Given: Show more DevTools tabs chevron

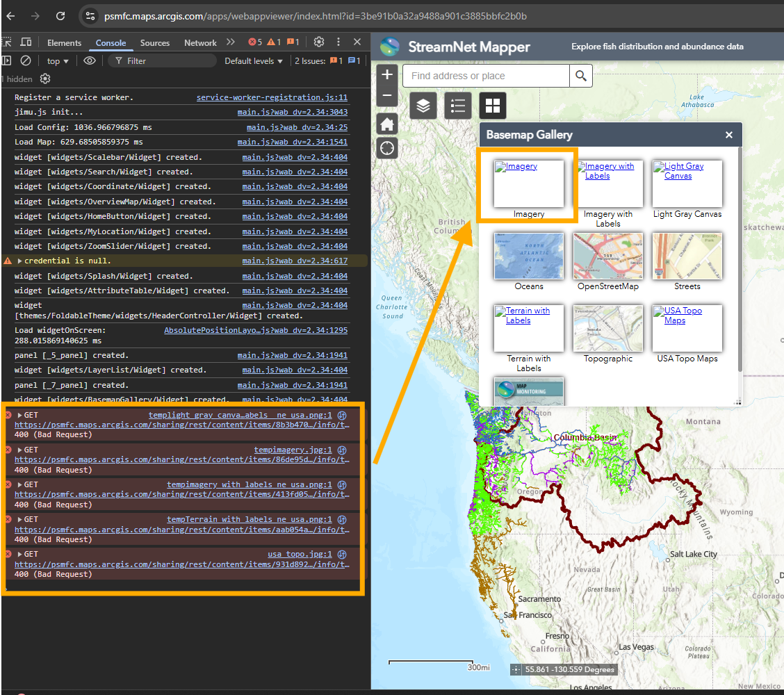Looking at the screenshot, I should [x=231, y=42].
